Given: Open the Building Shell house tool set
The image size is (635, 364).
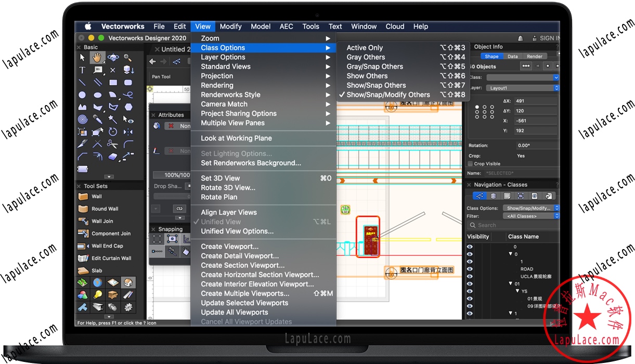Looking at the screenshot, I should (x=128, y=283).
